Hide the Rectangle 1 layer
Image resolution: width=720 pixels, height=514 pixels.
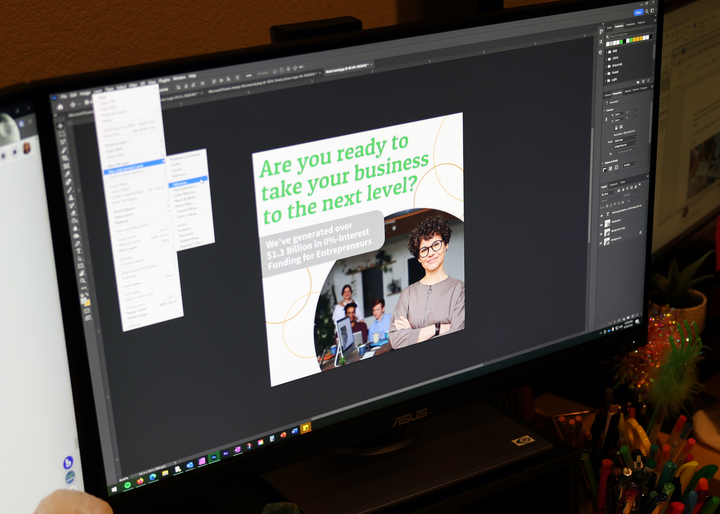602,225
